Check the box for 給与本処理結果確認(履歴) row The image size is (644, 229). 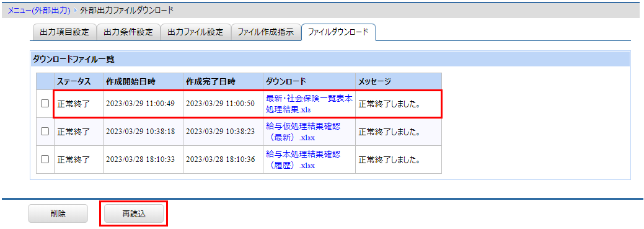[45, 159]
